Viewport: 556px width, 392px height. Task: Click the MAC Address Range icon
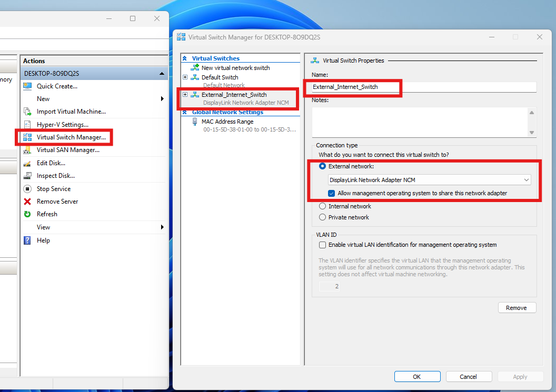[195, 122]
